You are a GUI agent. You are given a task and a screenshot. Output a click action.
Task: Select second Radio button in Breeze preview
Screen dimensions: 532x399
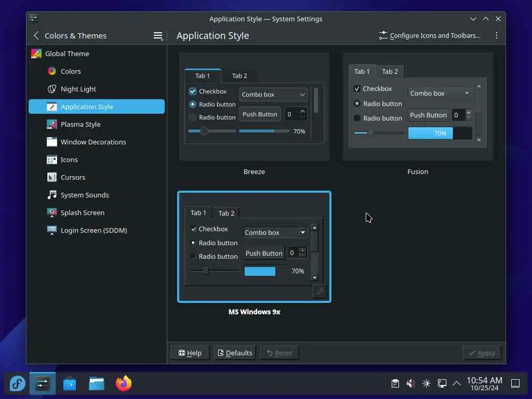[x=192, y=117]
